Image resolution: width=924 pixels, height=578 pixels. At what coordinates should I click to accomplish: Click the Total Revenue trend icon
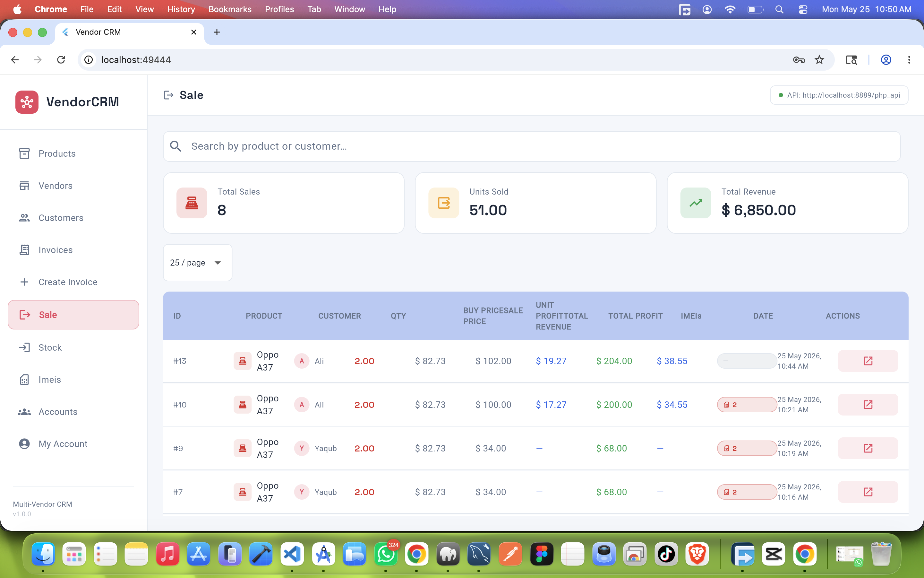click(696, 203)
